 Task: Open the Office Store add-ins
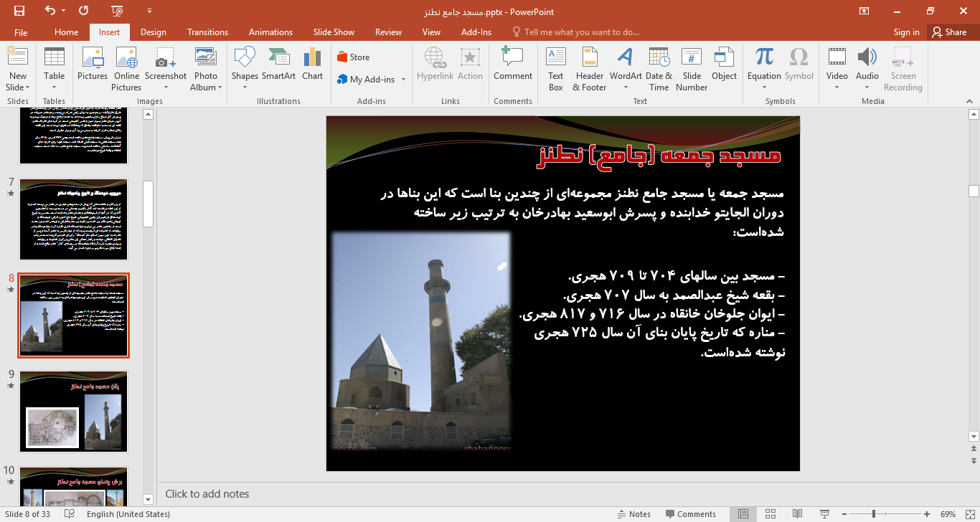point(353,57)
